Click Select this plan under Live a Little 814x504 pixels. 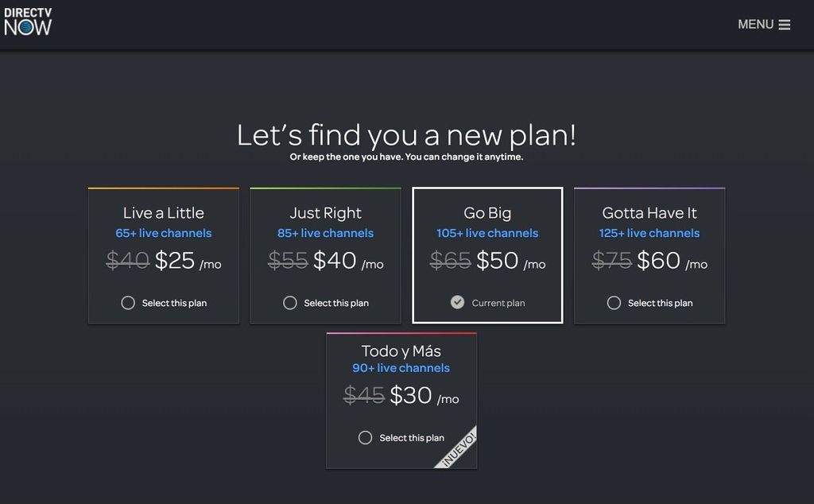coord(175,303)
